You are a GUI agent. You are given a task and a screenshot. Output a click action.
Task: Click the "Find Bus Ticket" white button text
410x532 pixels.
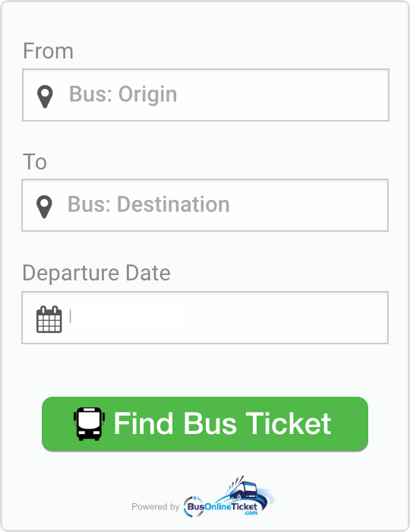click(x=222, y=423)
